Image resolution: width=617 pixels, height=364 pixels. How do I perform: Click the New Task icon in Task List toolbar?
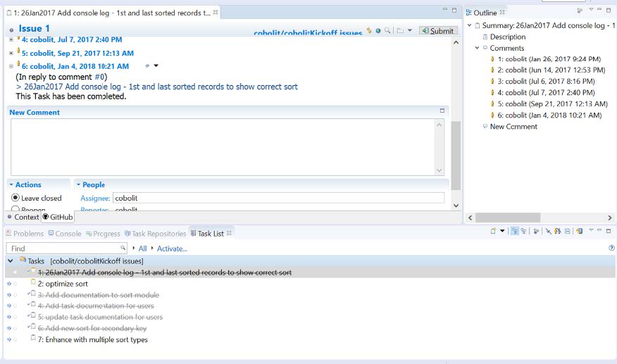pos(493,231)
